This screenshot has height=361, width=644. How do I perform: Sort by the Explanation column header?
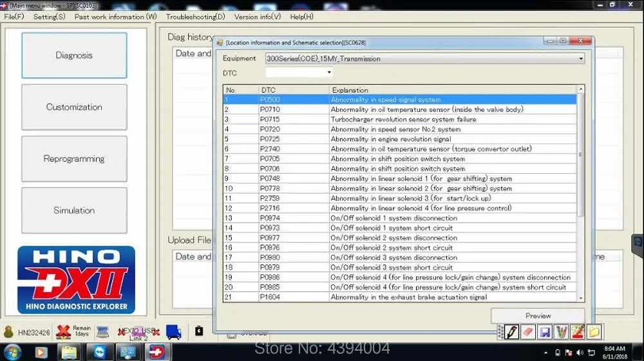[x=453, y=90]
